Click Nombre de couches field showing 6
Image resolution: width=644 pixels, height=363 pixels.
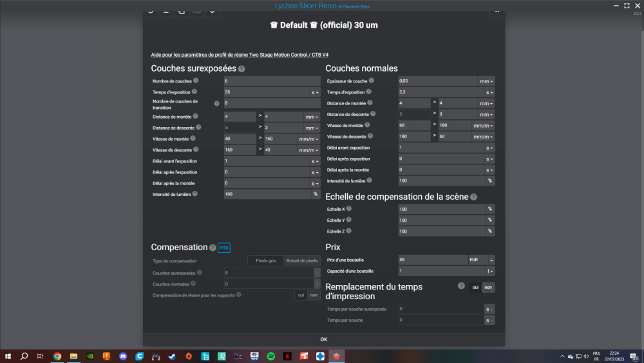pyautogui.click(x=272, y=81)
